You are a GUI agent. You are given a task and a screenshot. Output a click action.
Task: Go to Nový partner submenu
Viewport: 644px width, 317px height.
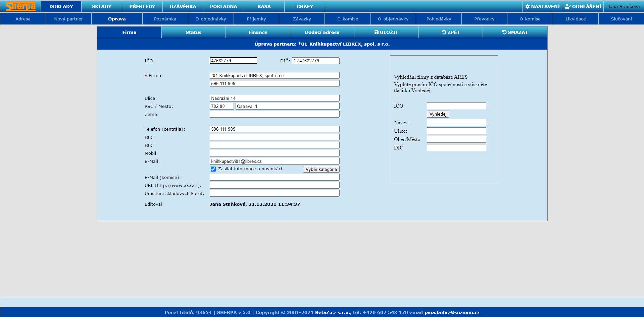click(x=68, y=19)
